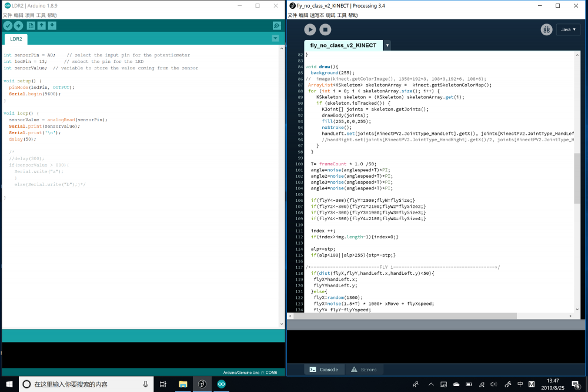Click the taskbar search microphone icon
This screenshot has height=392, width=588.
pos(145,384)
